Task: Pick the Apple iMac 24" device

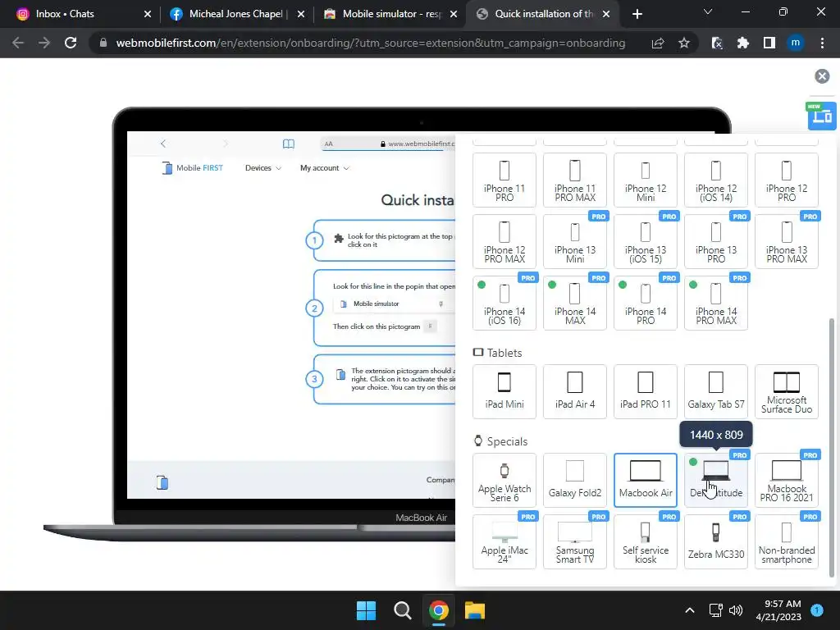Action: pos(504,541)
